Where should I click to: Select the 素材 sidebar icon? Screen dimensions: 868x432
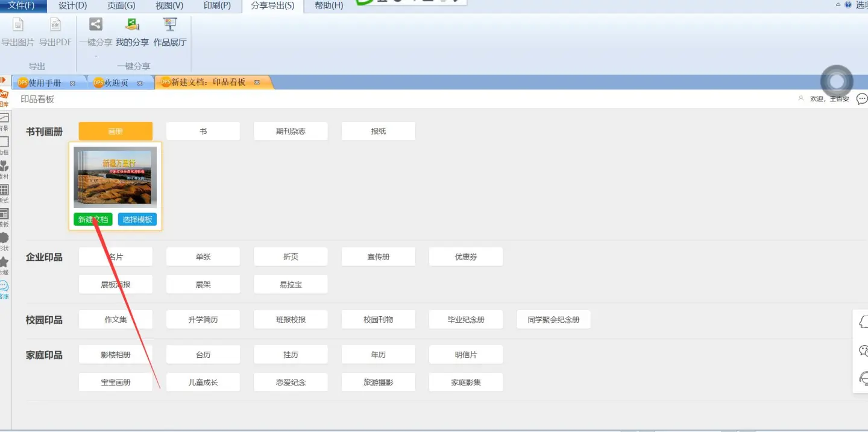(4, 169)
